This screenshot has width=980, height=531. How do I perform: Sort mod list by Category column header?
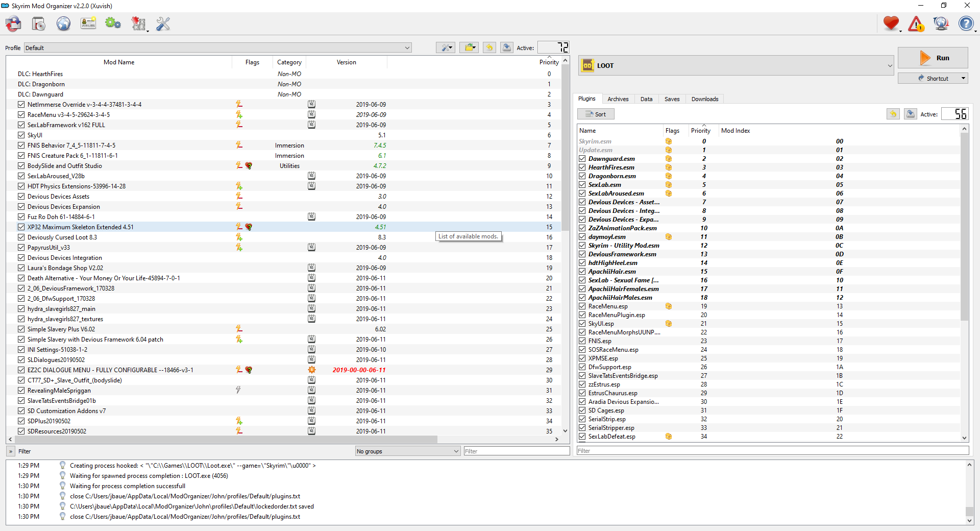[289, 62]
